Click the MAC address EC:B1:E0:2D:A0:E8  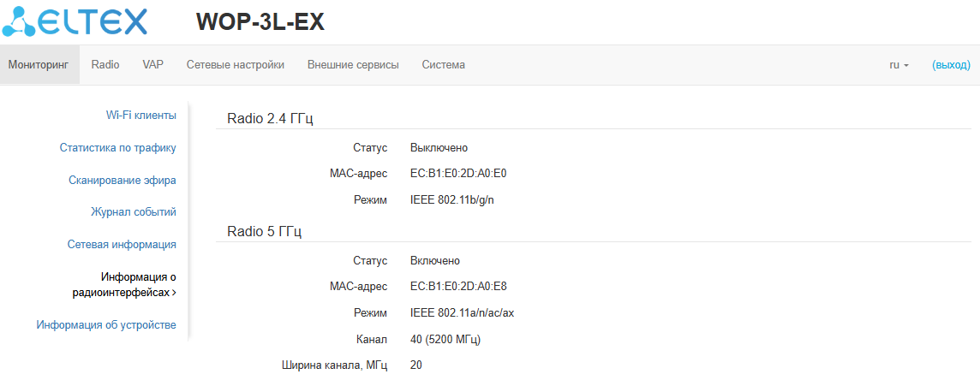coord(458,286)
